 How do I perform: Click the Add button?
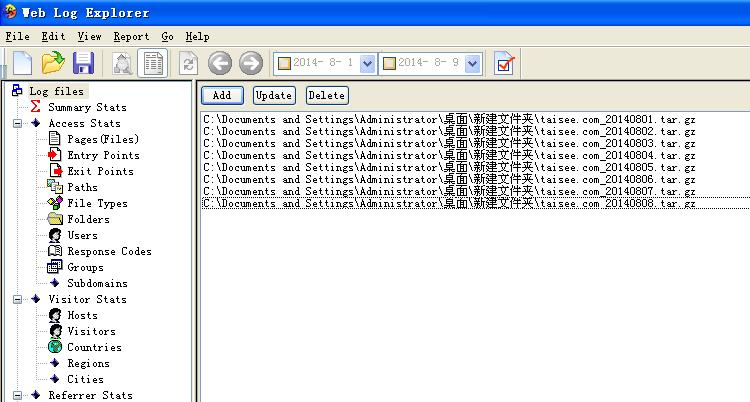222,96
